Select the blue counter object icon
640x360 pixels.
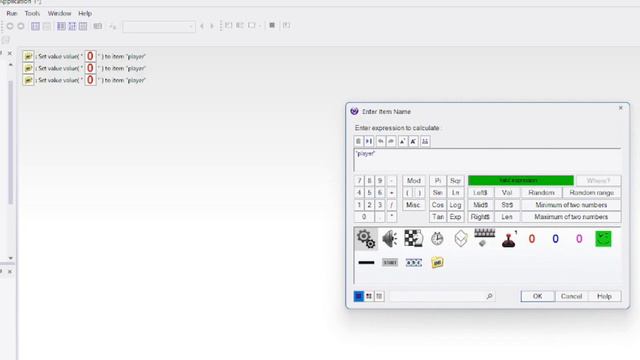point(556,239)
